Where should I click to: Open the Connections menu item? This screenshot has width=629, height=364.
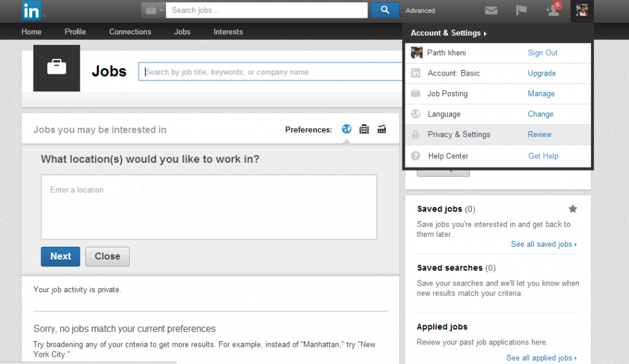(x=130, y=32)
